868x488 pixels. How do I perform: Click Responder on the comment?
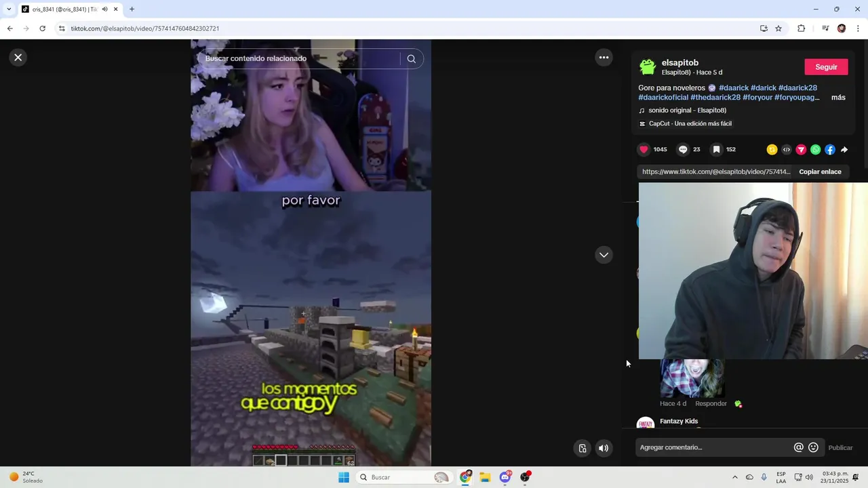[x=711, y=404]
